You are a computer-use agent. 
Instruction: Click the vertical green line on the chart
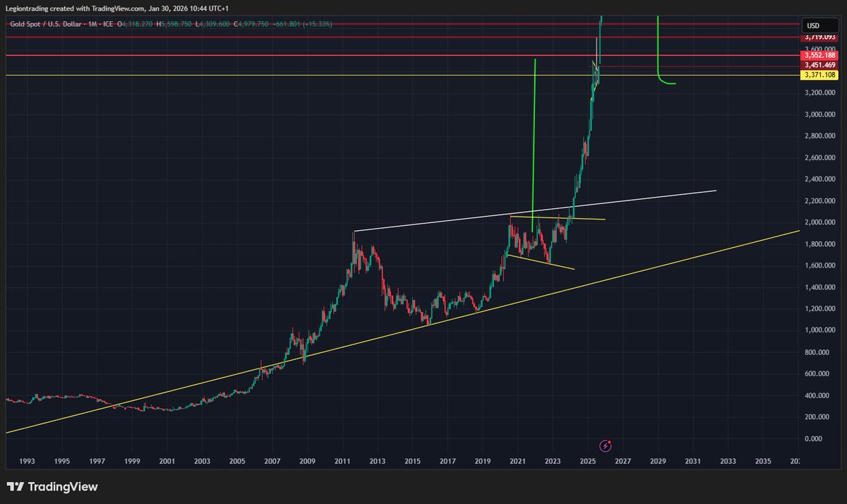pyautogui.click(x=534, y=141)
